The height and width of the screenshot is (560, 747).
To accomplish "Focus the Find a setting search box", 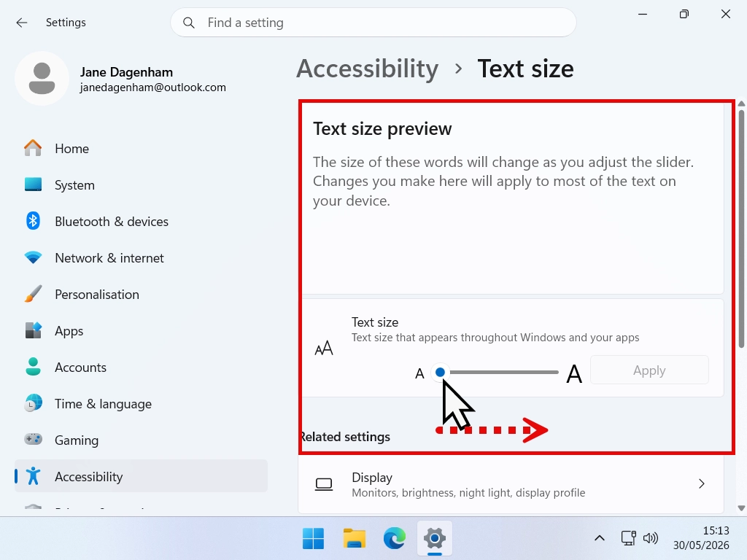I will (x=373, y=23).
